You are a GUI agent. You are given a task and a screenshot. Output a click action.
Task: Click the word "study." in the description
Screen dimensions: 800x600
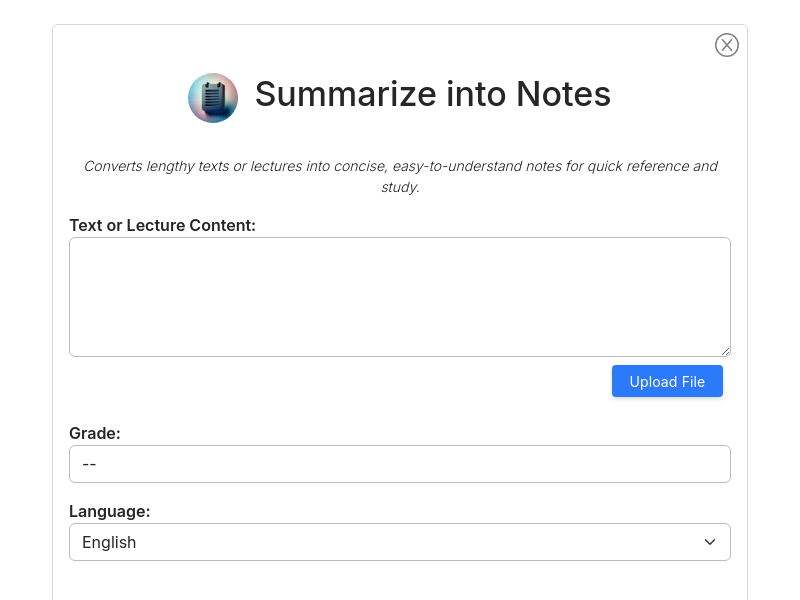tap(401, 187)
